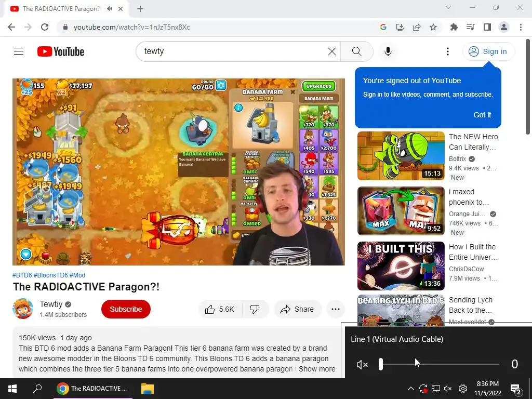Open the #BloonsTD6 hashtag link

point(50,275)
